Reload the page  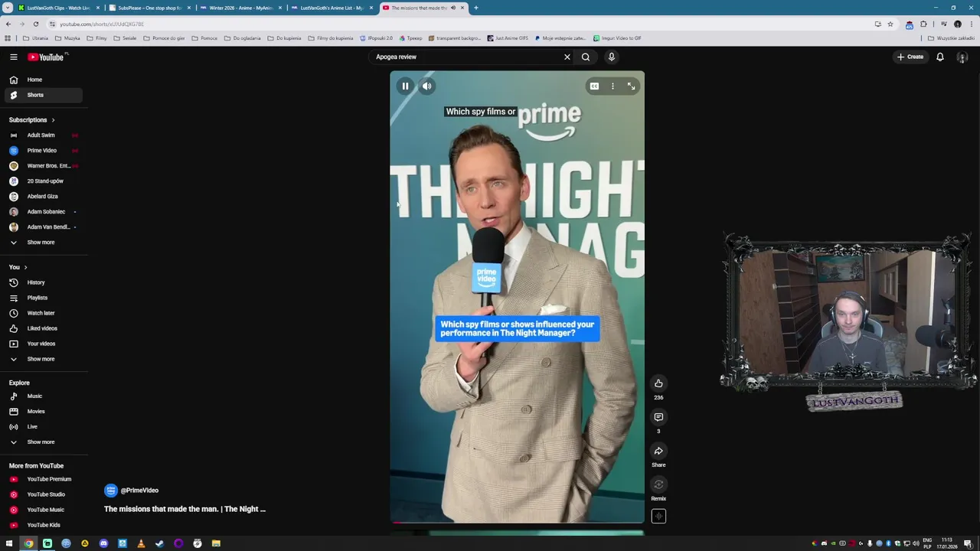[x=35, y=24]
